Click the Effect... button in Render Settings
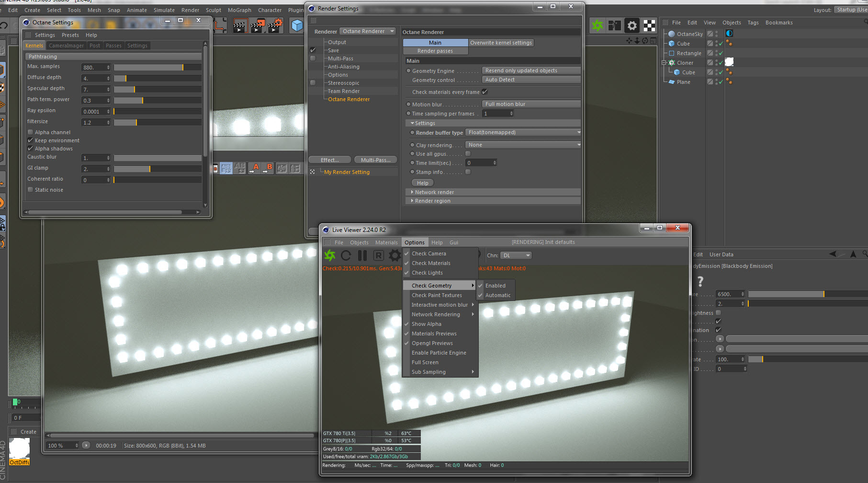 coord(329,160)
